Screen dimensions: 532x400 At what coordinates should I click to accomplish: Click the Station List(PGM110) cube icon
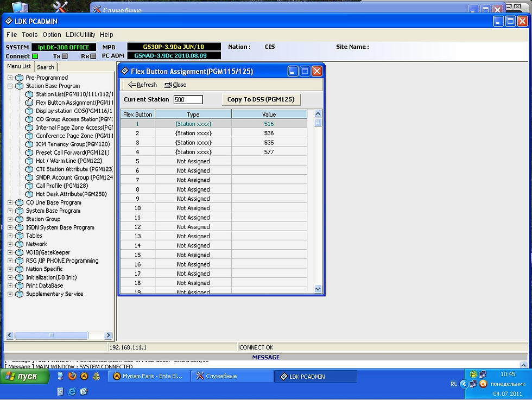click(29, 94)
